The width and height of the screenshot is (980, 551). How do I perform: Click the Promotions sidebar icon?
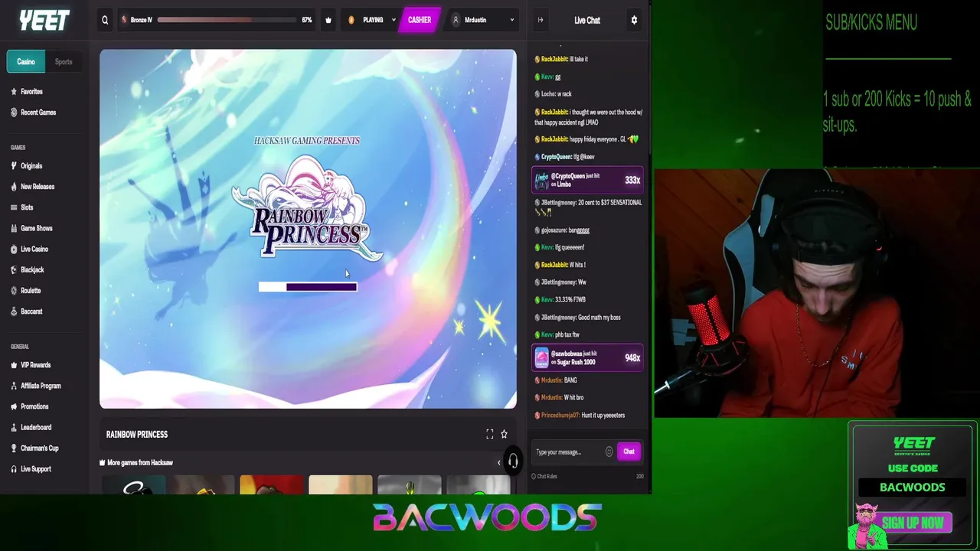14,406
